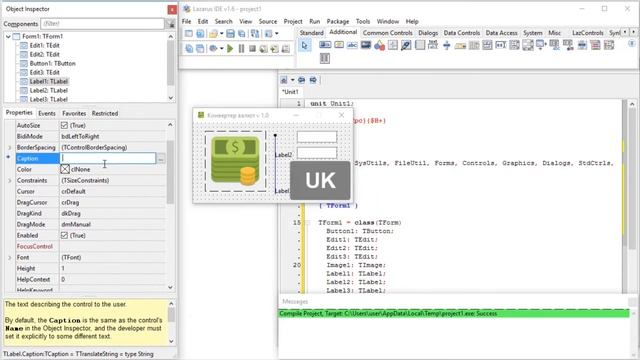The image size is (640, 360).
Task: Choose the TStaticText 'abc' component icon
Action: pos(352,45)
